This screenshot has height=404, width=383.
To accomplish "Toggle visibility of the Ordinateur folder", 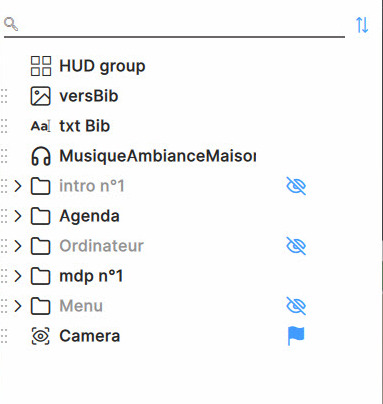I will coord(296,246).
